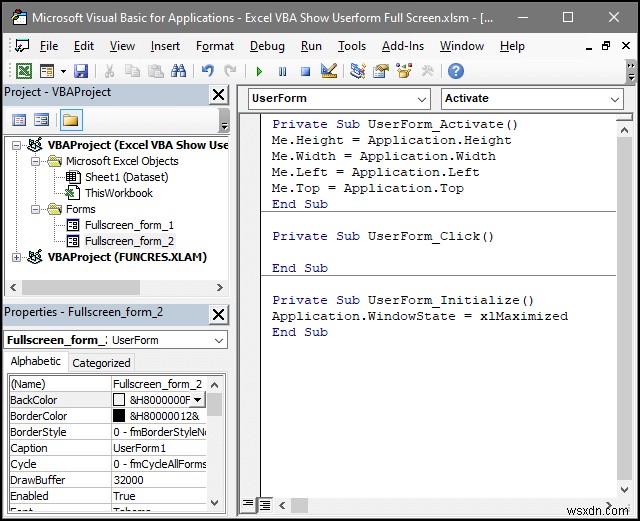Collapse the Forms folder
Viewport: 640px width, 521px height.
click(36, 209)
